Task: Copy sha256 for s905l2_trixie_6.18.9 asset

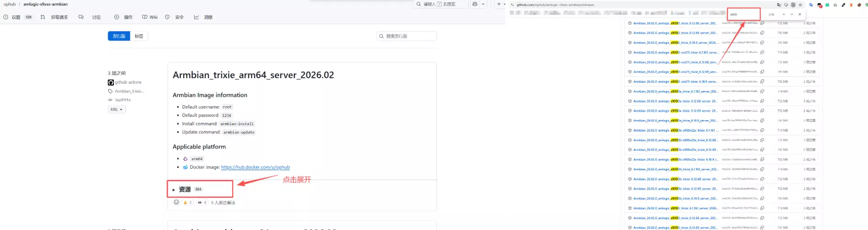Action: [762, 43]
